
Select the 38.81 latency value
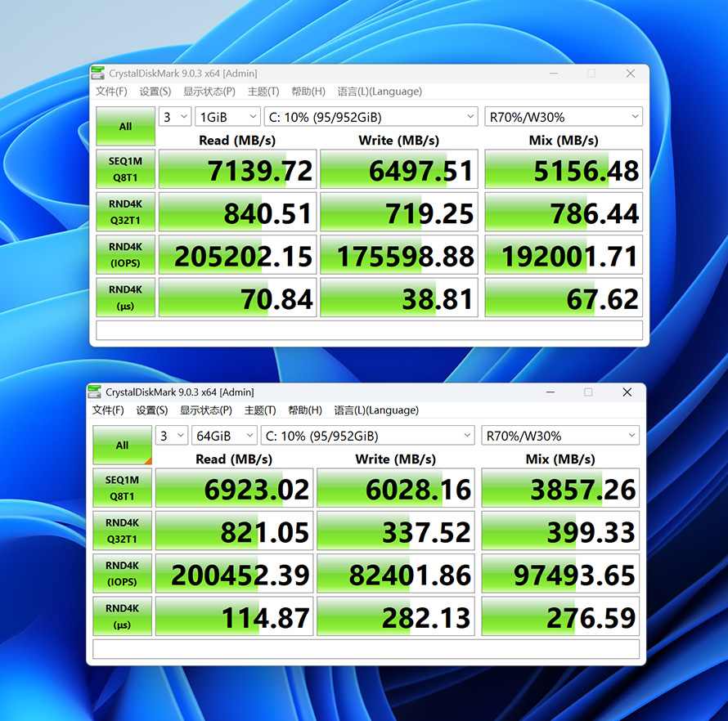coord(399,298)
